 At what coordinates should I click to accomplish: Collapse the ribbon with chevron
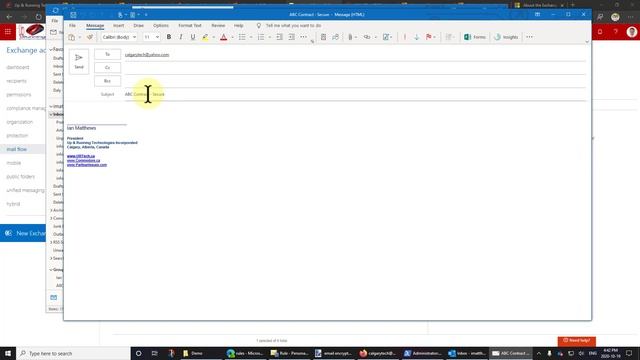click(587, 42)
